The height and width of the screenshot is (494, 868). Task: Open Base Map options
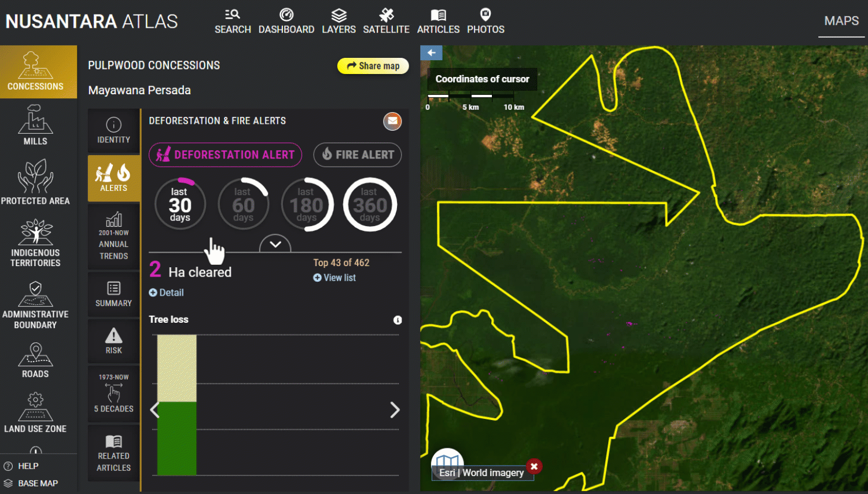pyautogui.click(x=31, y=483)
